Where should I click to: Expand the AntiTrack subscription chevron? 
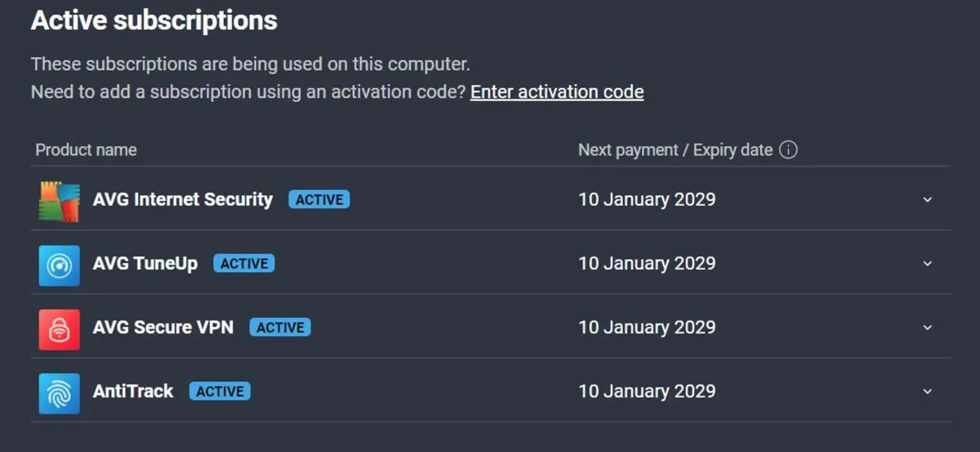tap(927, 392)
